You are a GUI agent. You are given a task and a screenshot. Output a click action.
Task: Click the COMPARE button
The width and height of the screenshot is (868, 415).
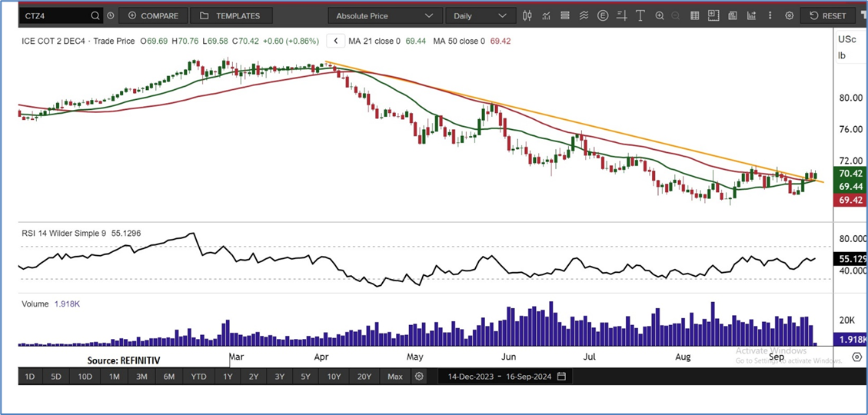153,16
